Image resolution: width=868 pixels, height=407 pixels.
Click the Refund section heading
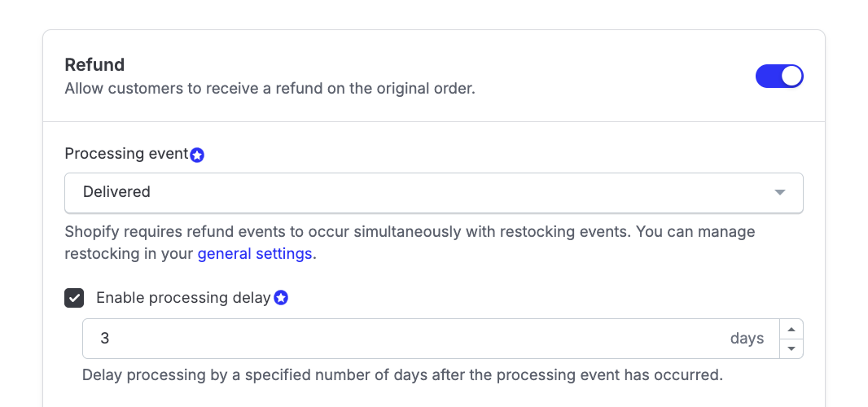coord(94,65)
